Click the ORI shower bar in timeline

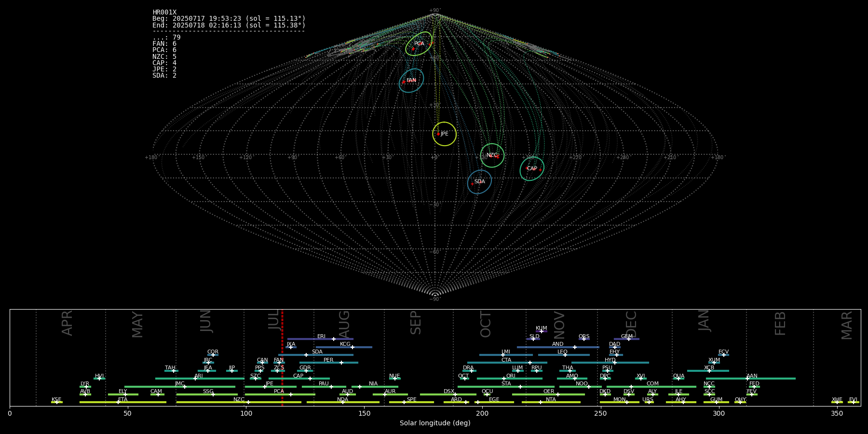pos(510,379)
